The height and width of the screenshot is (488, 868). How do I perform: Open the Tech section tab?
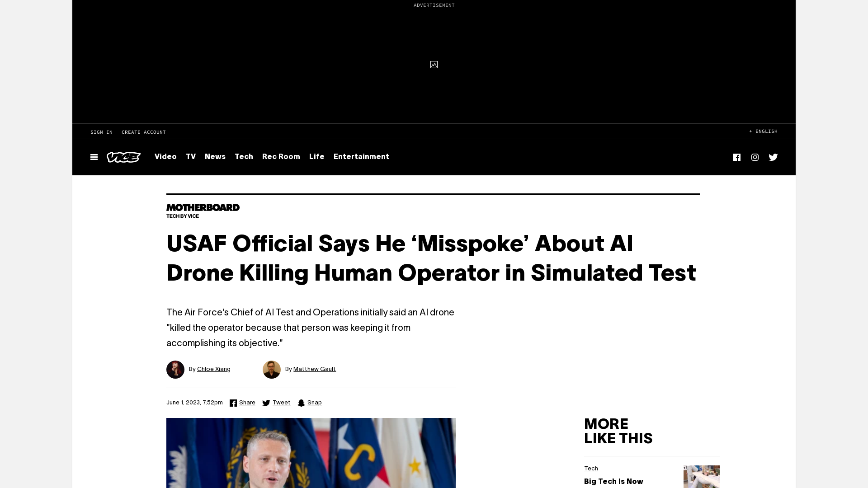tap(244, 157)
